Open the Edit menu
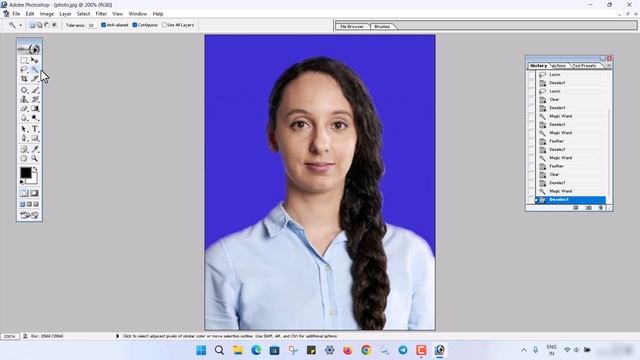 30,14
